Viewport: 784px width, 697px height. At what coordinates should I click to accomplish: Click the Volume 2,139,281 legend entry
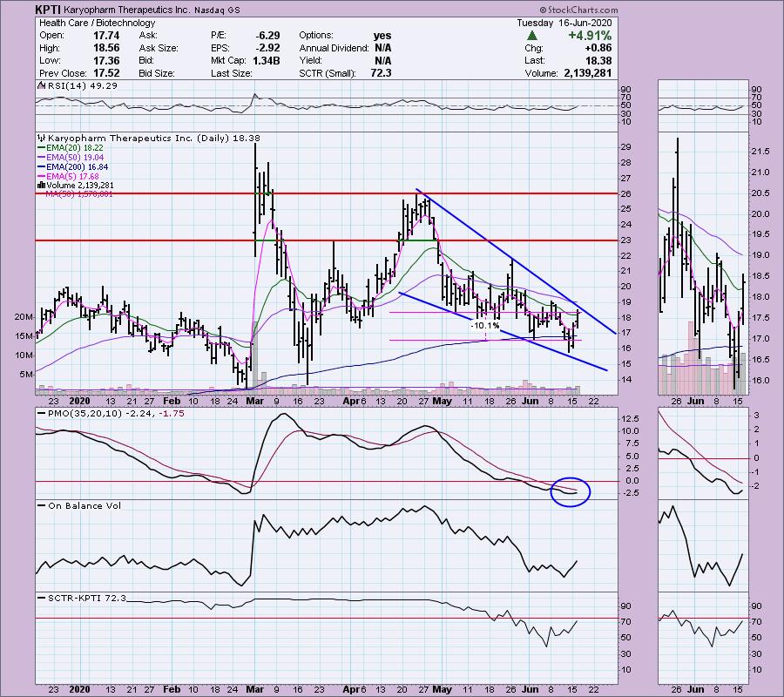point(79,185)
